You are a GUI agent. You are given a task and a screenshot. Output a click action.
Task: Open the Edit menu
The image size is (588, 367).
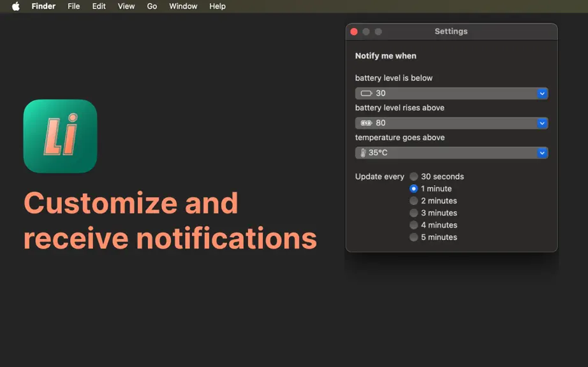(x=99, y=6)
